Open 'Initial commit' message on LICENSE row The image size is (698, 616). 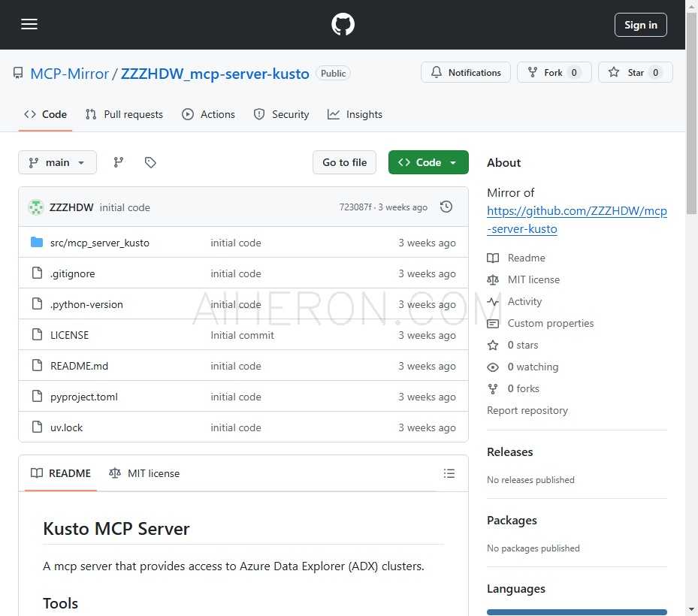tap(242, 335)
